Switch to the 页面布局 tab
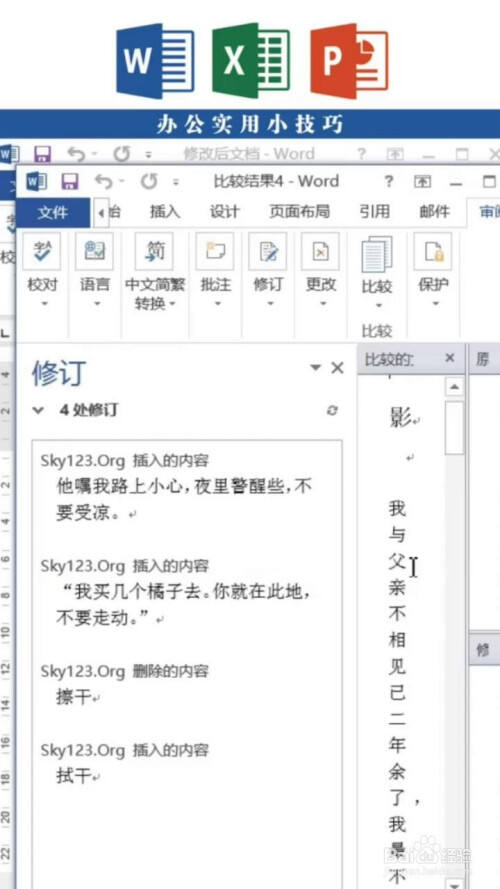500x889 pixels. pos(299,212)
